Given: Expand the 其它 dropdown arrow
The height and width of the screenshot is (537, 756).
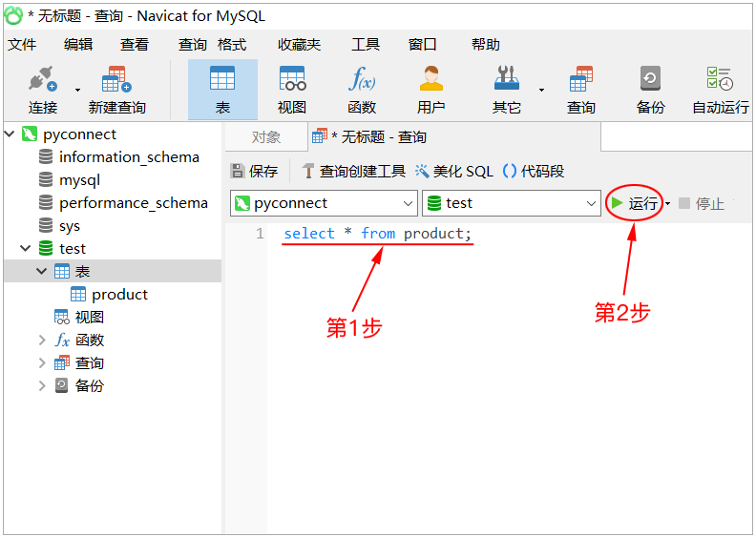Looking at the screenshot, I should pos(541,90).
